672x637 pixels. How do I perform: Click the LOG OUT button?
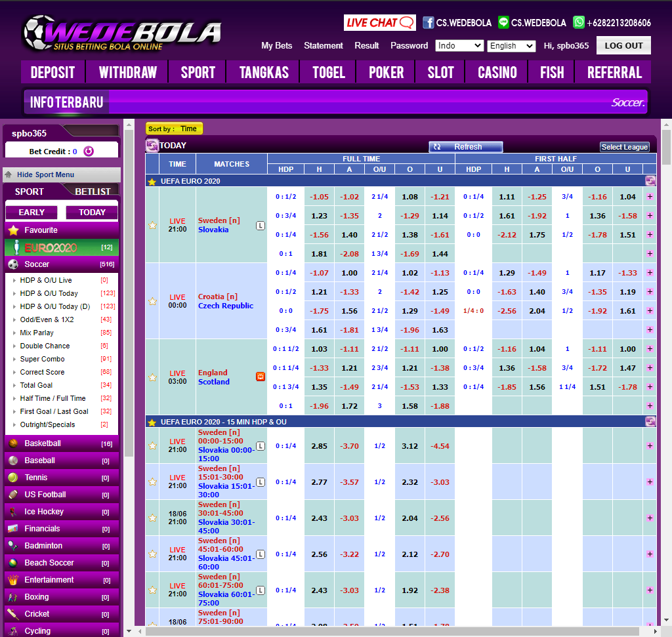[623, 45]
